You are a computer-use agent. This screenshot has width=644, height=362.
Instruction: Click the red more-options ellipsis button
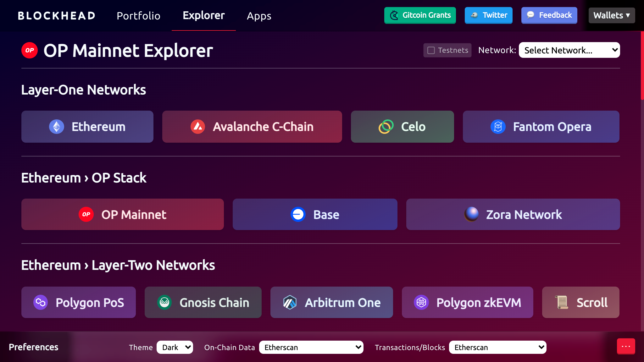coord(626,346)
